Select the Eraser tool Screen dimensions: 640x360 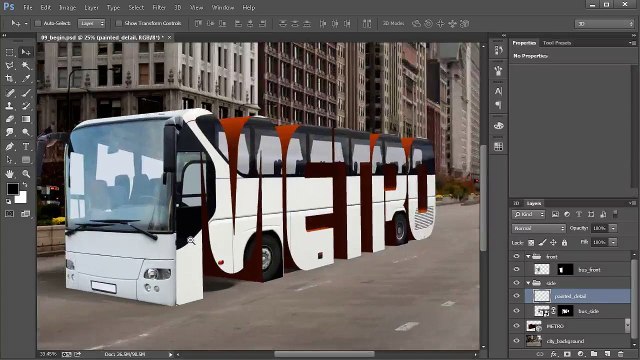coord(9,119)
